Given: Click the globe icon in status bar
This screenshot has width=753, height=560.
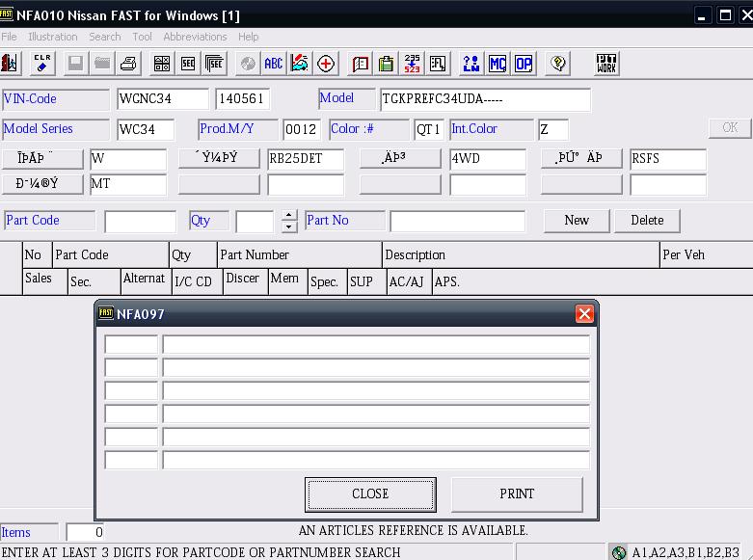Looking at the screenshot, I should [619, 552].
